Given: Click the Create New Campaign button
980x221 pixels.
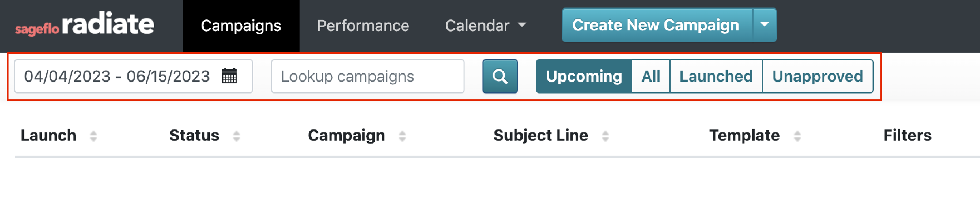Looking at the screenshot, I should coord(656,25).
